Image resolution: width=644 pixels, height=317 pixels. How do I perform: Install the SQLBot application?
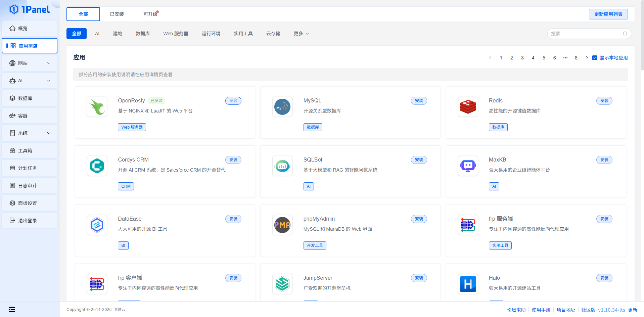click(419, 160)
